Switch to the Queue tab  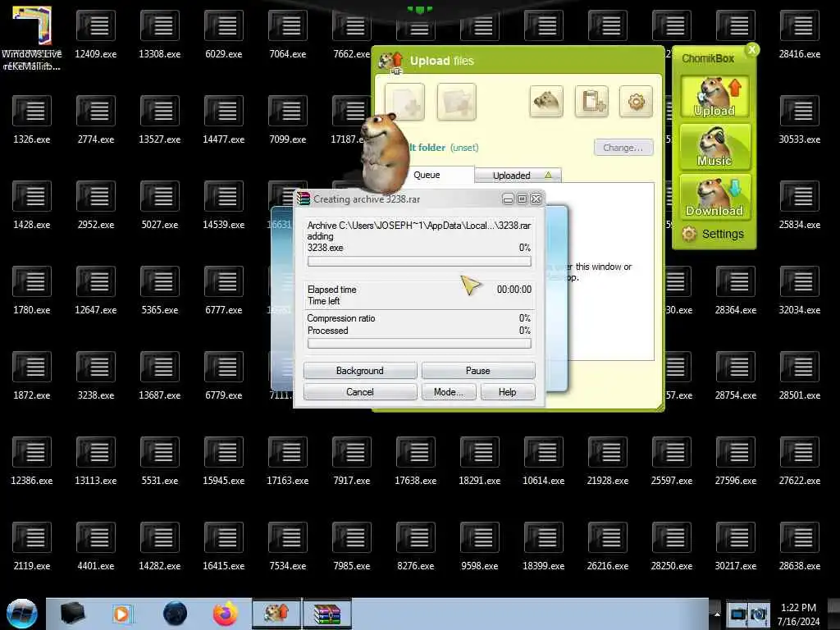pyautogui.click(x=427, y=175)
